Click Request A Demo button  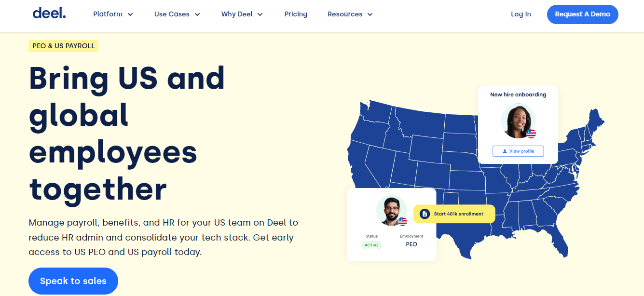click(x=583, y=14)
